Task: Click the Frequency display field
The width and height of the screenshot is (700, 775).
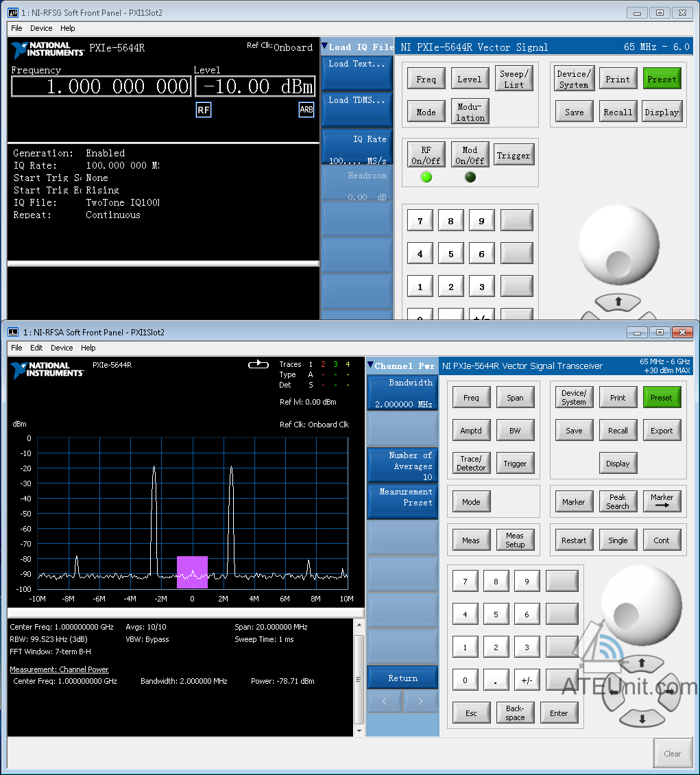Action: point(101,86)
